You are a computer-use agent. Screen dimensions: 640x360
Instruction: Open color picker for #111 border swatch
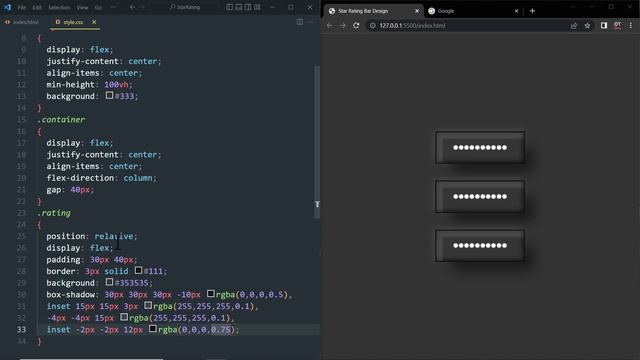coord(138,271)
